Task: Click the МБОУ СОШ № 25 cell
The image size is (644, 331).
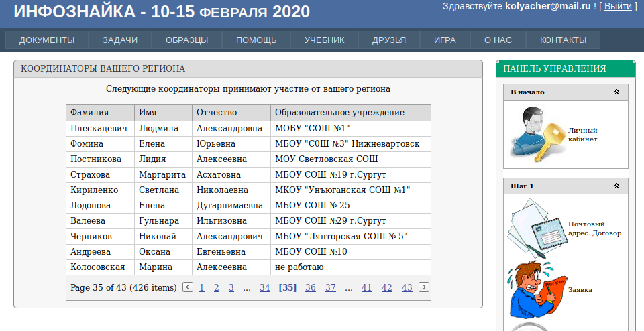Action: coord(351,206)
